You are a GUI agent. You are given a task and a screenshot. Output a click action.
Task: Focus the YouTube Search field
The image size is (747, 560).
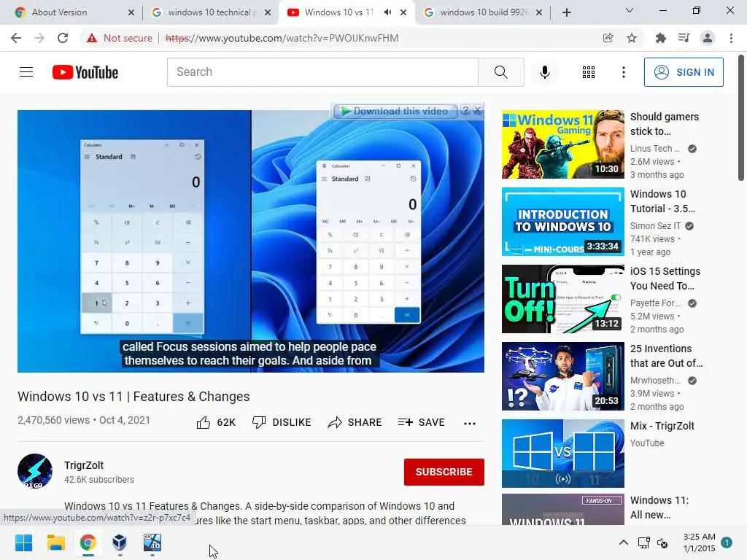[322, 72]
